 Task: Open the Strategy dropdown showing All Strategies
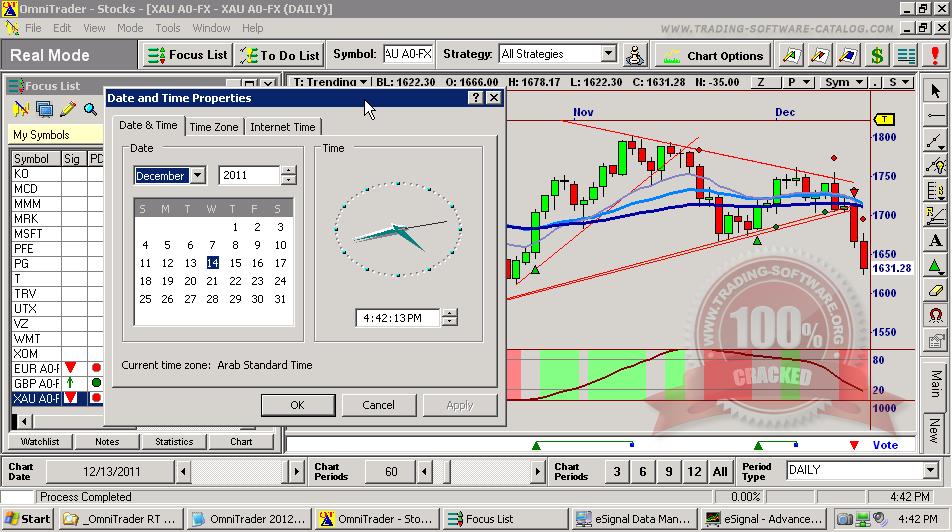(608, 54)
